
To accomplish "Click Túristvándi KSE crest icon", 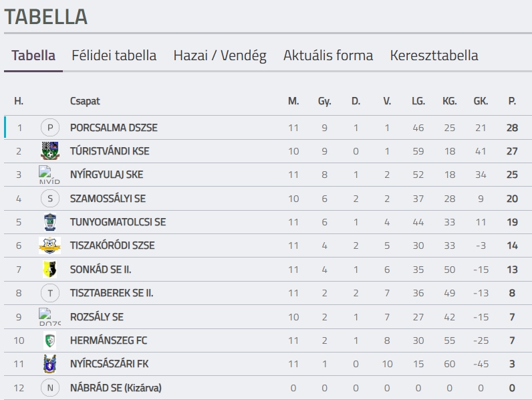I will click(x=50, y=151).
